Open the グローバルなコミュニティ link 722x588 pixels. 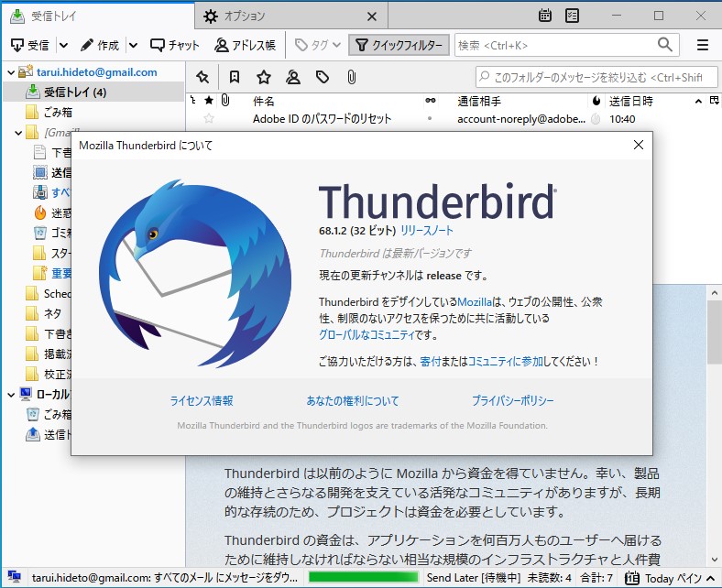[x=367, y=334]
